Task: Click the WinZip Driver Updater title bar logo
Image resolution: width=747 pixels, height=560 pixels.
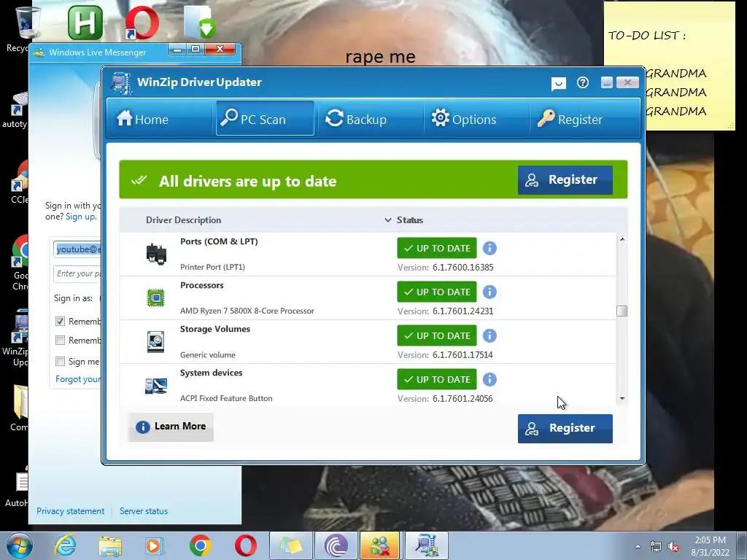Action: (122, 83)
